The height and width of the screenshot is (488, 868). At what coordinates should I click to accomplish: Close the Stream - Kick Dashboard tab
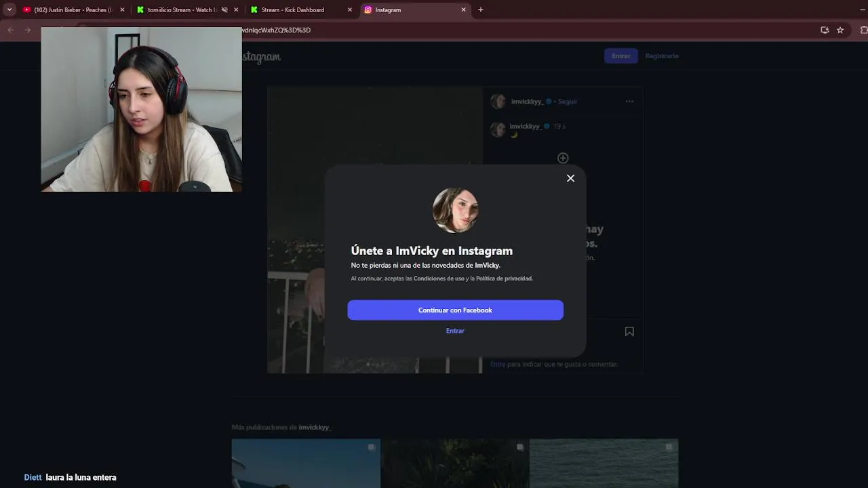pos(350,9)
